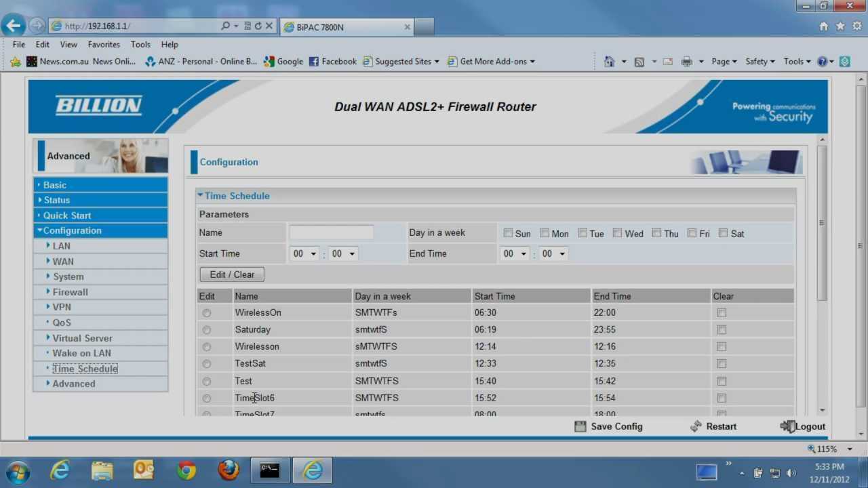Screen dimensions: 868x488
Task: Open the End Time minute dropdown
Action: click(x=553, y=254)
